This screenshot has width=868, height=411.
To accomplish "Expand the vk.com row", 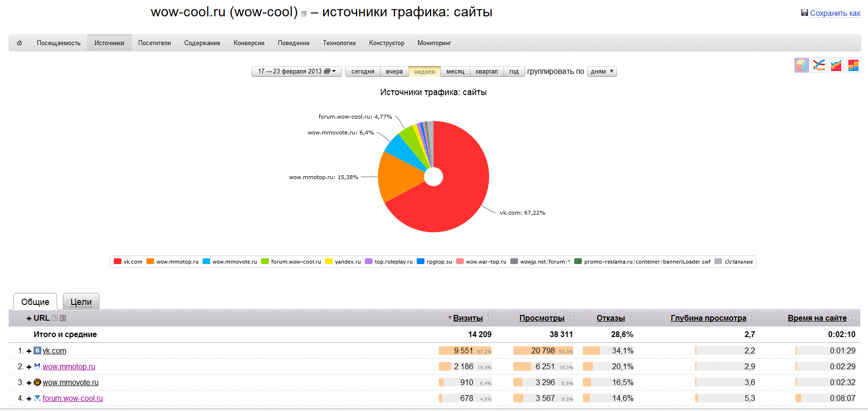I will coord(29,351).
